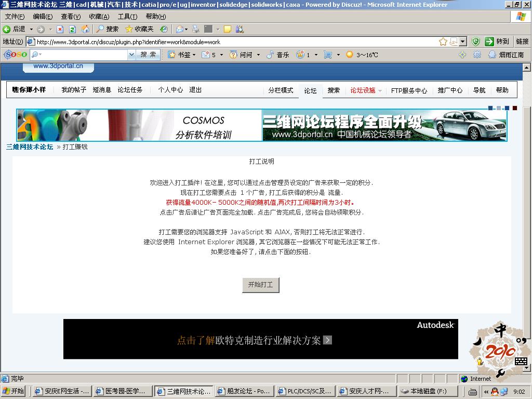532x399 pixels.
Task: Click the SOSO 搜索 button
Action: point(148,55)
